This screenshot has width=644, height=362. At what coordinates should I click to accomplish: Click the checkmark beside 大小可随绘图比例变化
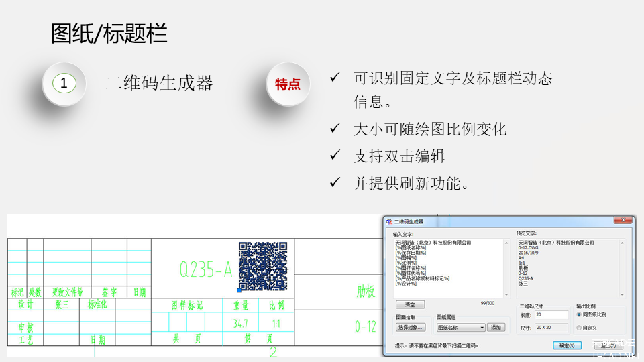335,128
